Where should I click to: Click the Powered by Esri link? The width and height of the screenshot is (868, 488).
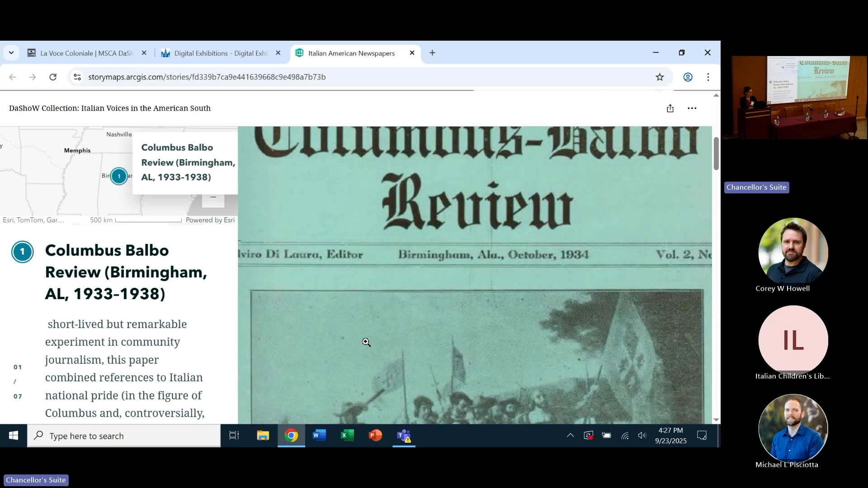(x=210, y=220)
